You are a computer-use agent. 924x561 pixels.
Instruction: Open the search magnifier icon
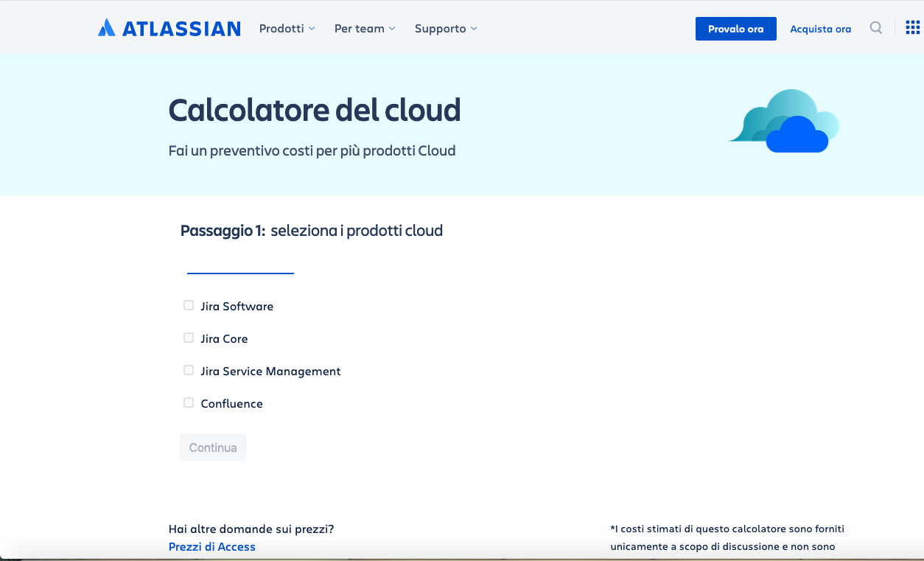[x=876, y=28]
